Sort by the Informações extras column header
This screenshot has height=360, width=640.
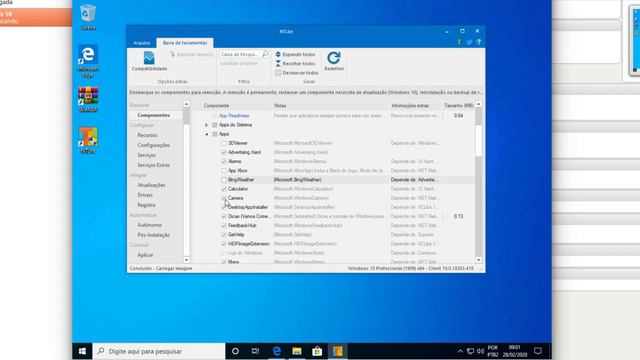[x=410, y=106]
